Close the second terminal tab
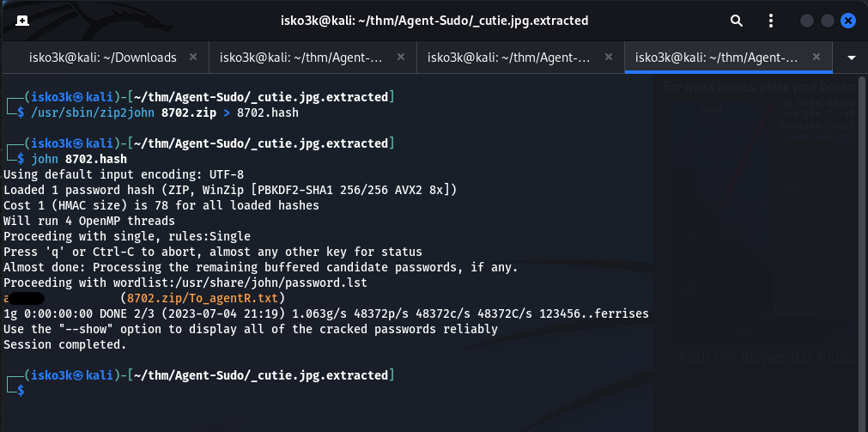This screenshot has width=868, height=432. tap(400, 58)
